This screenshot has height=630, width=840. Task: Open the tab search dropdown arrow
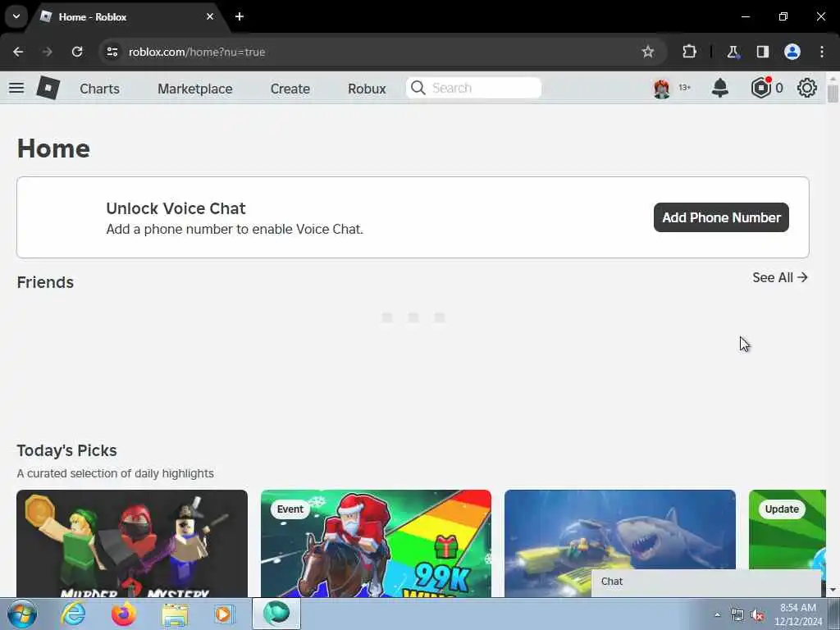click(x=16, y=16)
